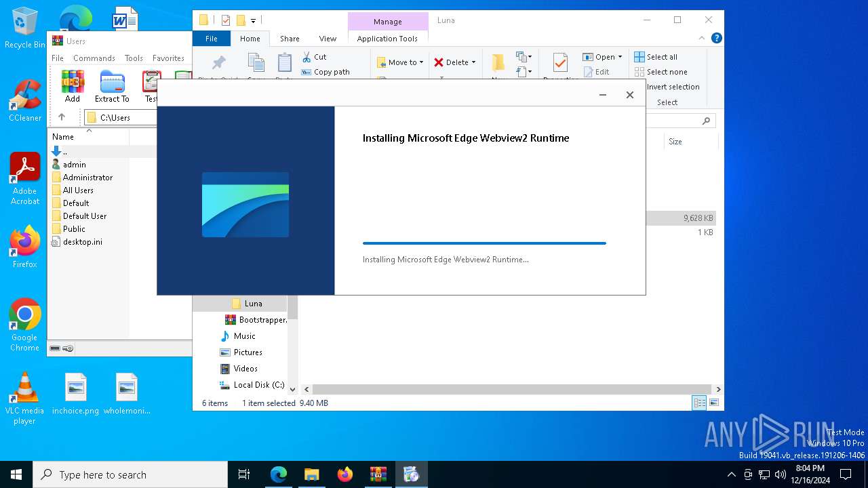Open the notification center icon
The height and width of the screenshot is (488, 868).
click(846, 474)
